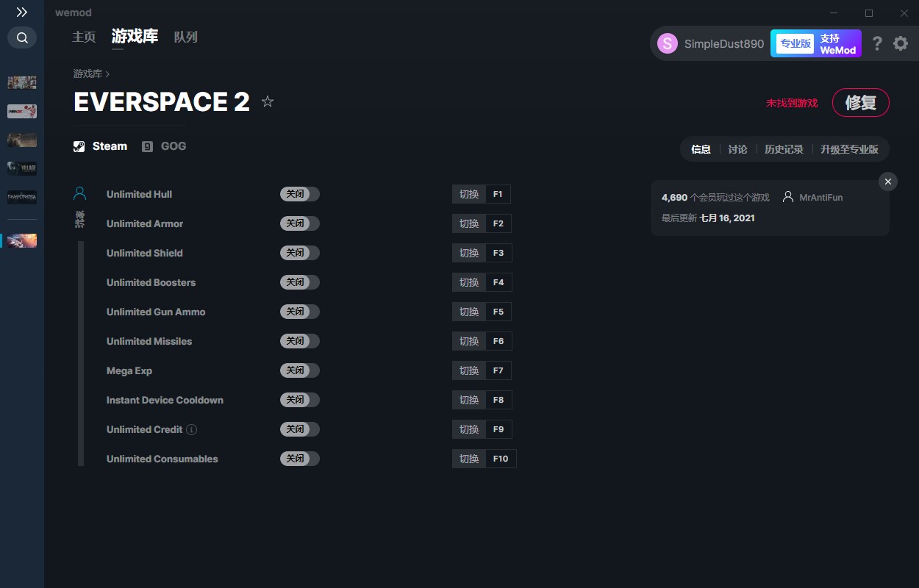Image resolution: width=919 pixels, height=588 pixels.
Task: Click the Unlimited Hull label
Action: [139, 194]
